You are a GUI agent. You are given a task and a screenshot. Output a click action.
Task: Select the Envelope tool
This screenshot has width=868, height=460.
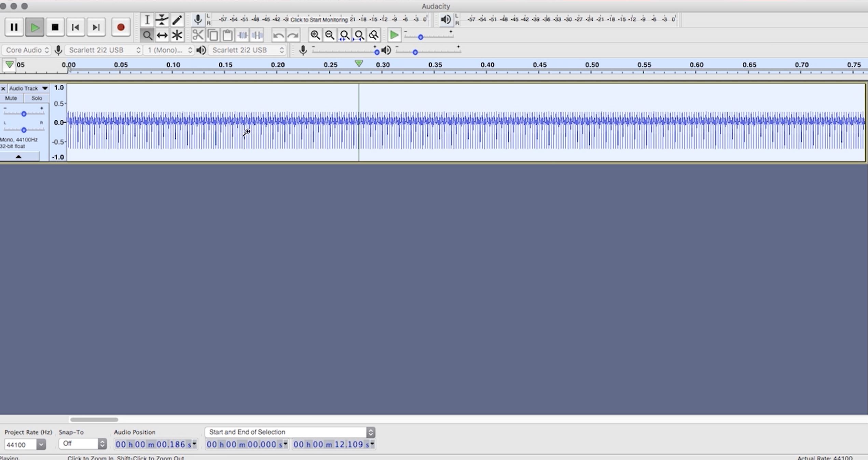click(x=162, y=20)
